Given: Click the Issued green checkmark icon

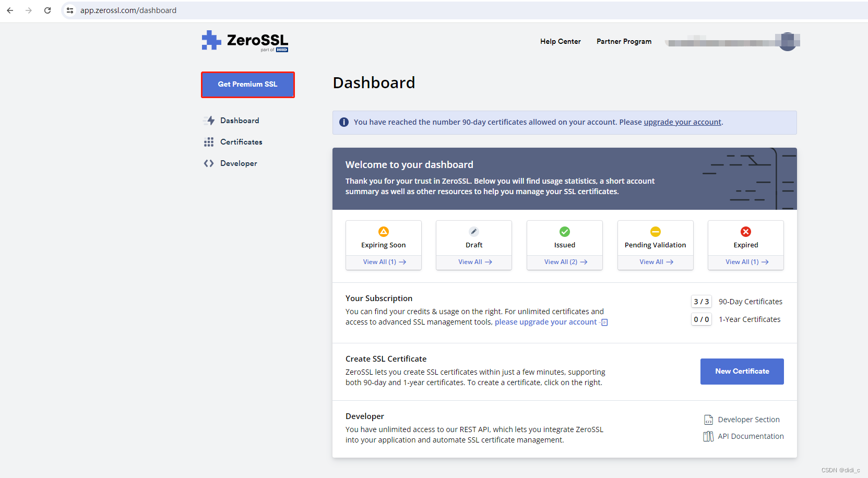Looking at the screenshot, I should (x=565, y=232).
